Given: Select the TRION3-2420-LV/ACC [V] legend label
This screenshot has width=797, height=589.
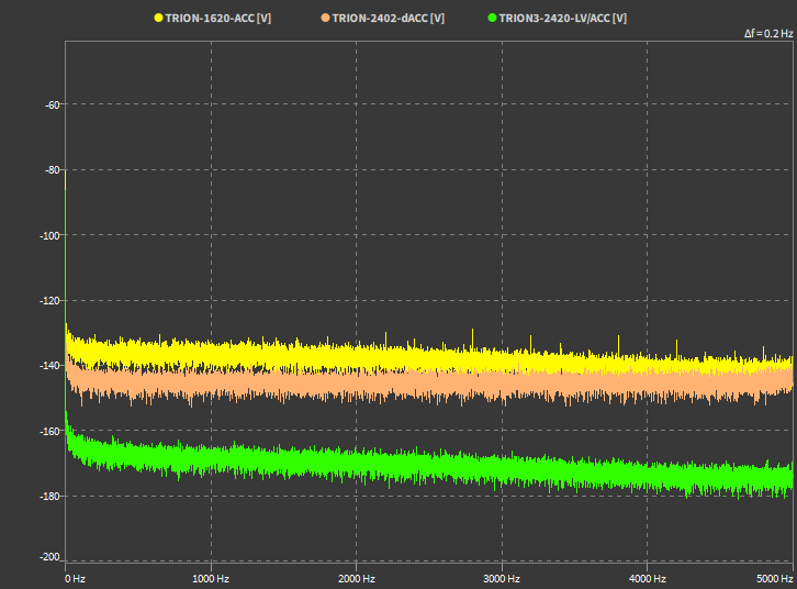Looking at the screenshot, I should tap(562, 18).
